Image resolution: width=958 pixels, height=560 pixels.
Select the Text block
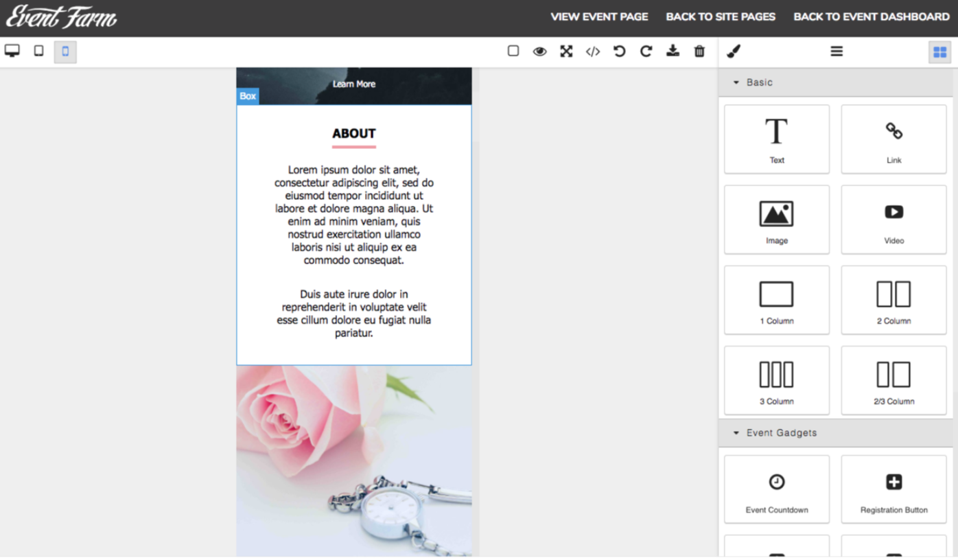777,139
